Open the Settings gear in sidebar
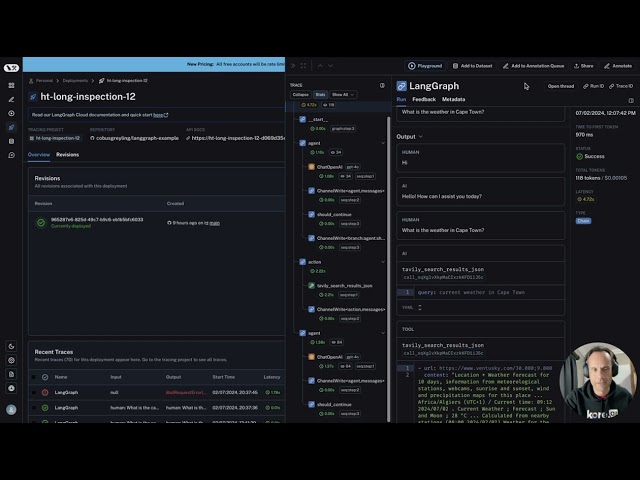The width and height of the screenshot is (640, 480). 11,360
